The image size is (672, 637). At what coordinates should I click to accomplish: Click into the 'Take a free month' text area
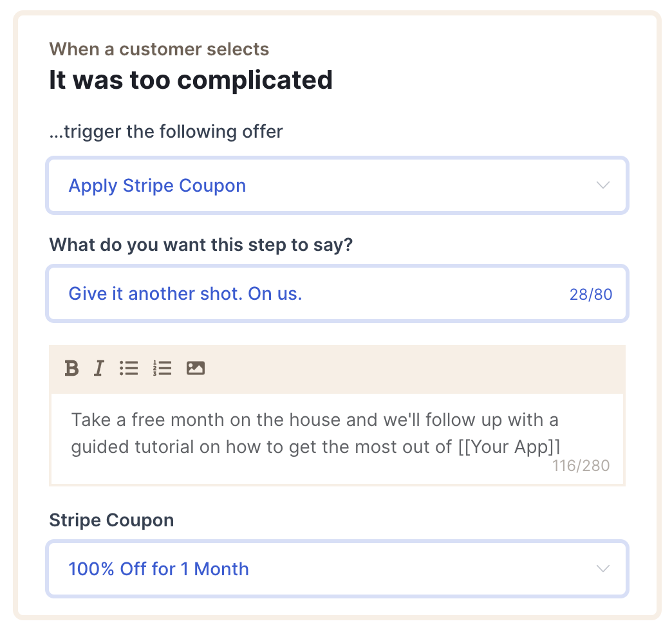coord(337,439)
